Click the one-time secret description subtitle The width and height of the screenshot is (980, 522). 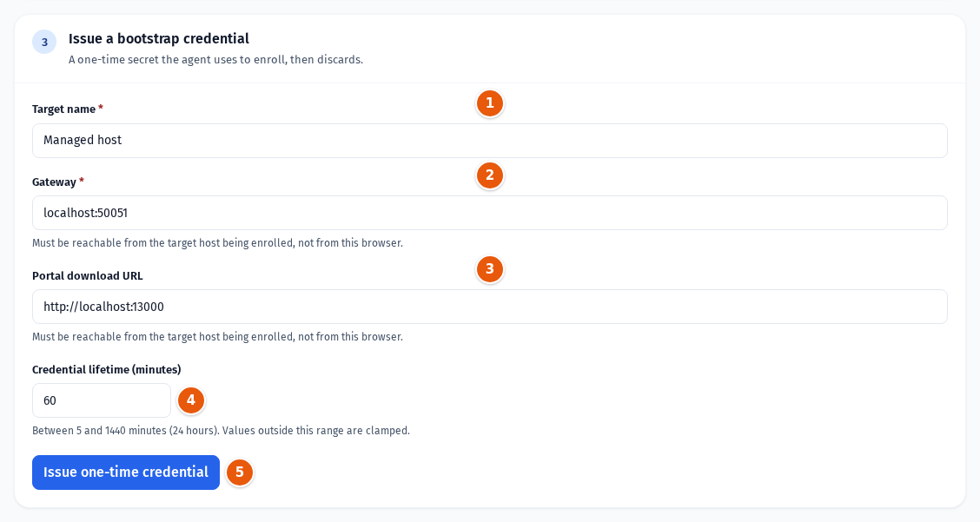(215, 60)
